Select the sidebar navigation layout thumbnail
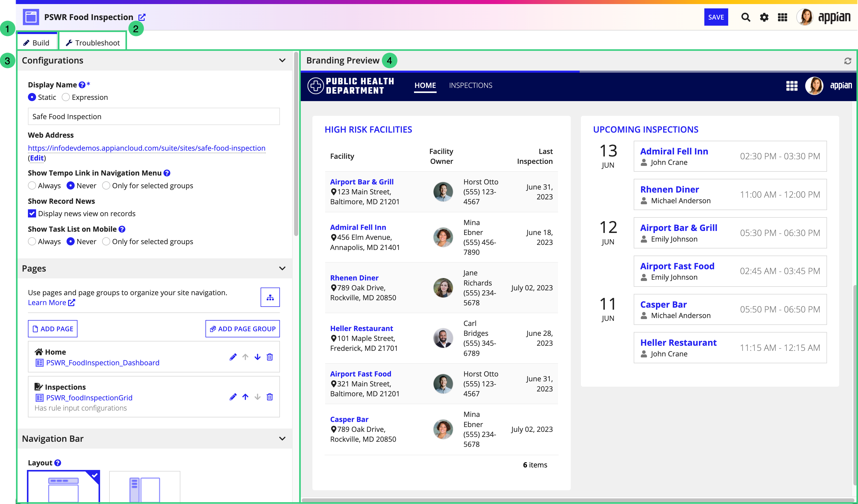This screenshot has height=504, width=858. click(x=144, y=487)
